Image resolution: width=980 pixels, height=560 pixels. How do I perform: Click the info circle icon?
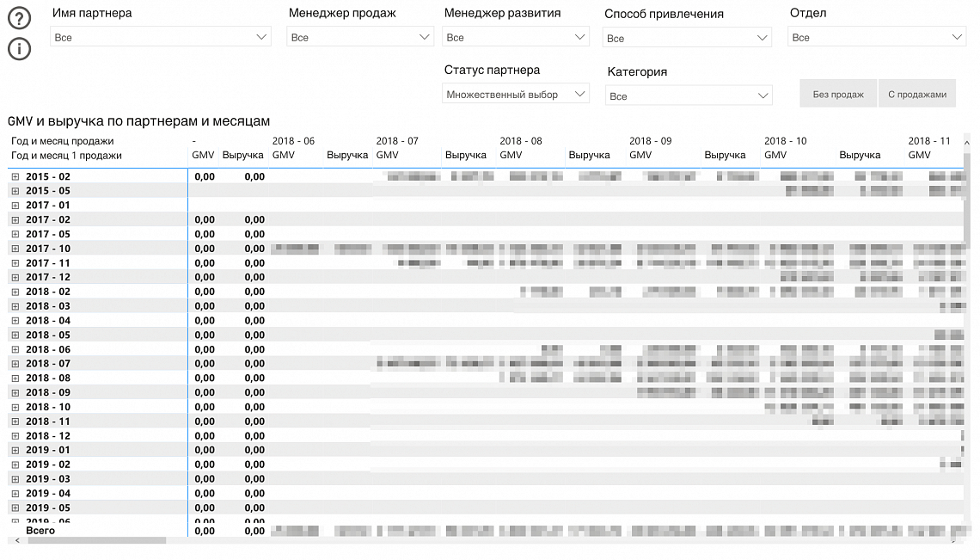pos(19,50)
